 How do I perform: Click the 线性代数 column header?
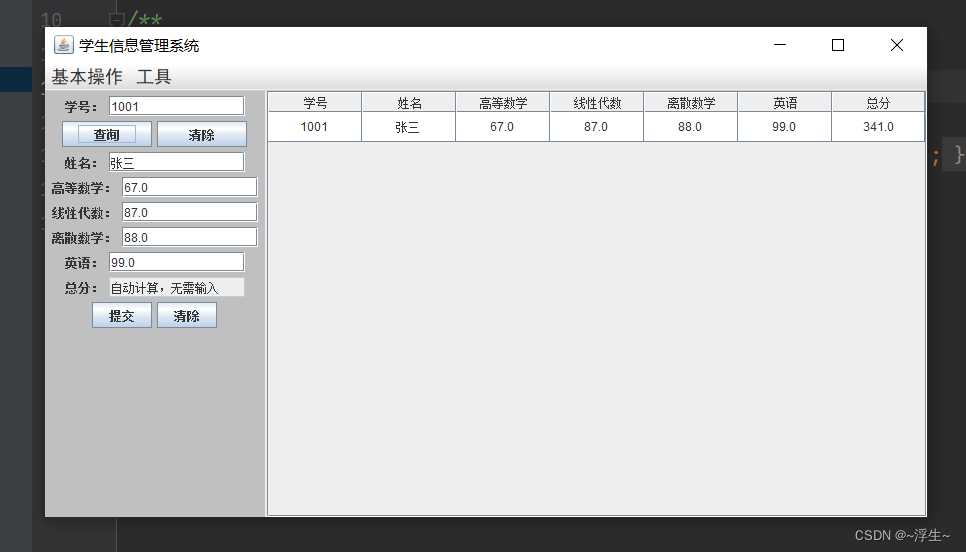tap(597, 102)
